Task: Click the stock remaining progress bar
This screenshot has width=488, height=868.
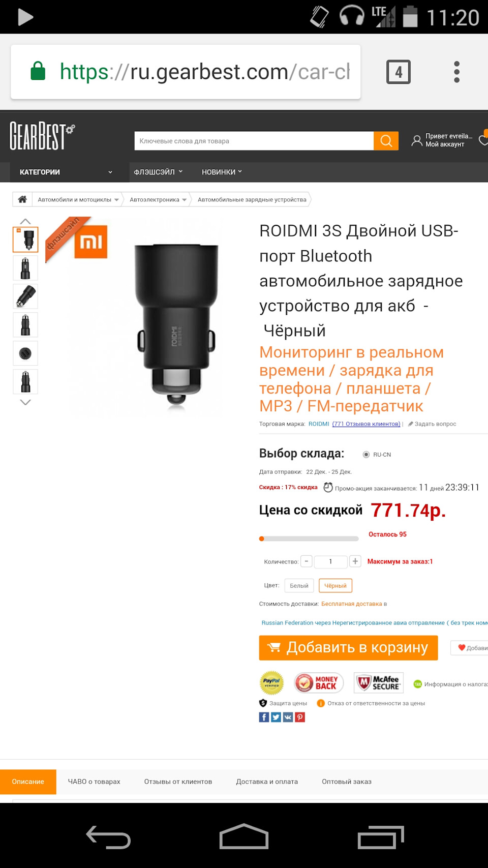Action: point(309,538)
